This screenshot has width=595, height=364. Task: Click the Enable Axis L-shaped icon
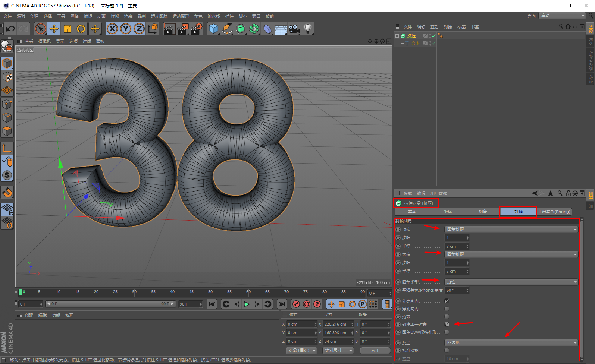click(7, 148)
